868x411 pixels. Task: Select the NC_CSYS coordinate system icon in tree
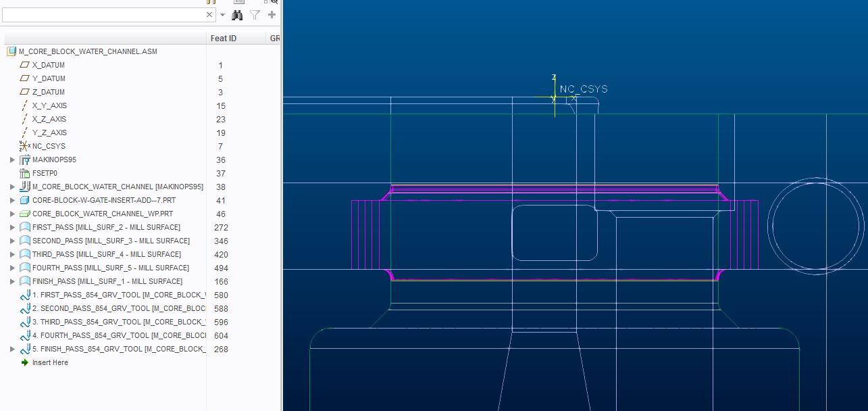coord(25,146)
